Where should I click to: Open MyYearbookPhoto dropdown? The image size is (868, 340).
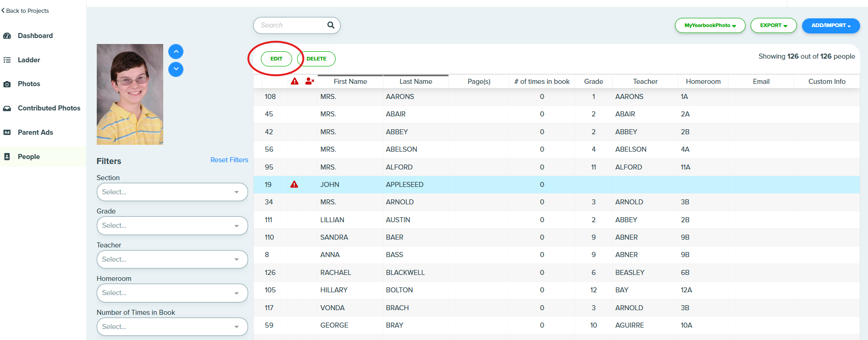(x=710, y=26)
